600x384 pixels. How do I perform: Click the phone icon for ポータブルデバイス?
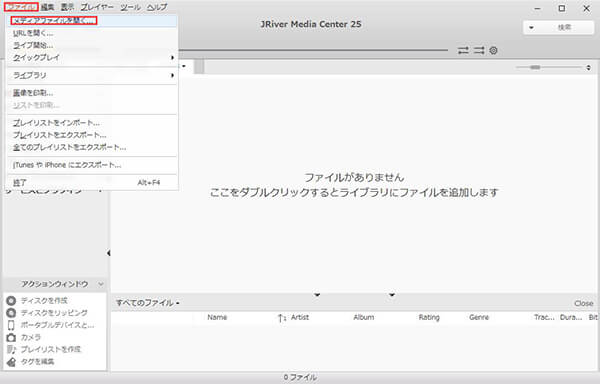[x=11, y=325]
